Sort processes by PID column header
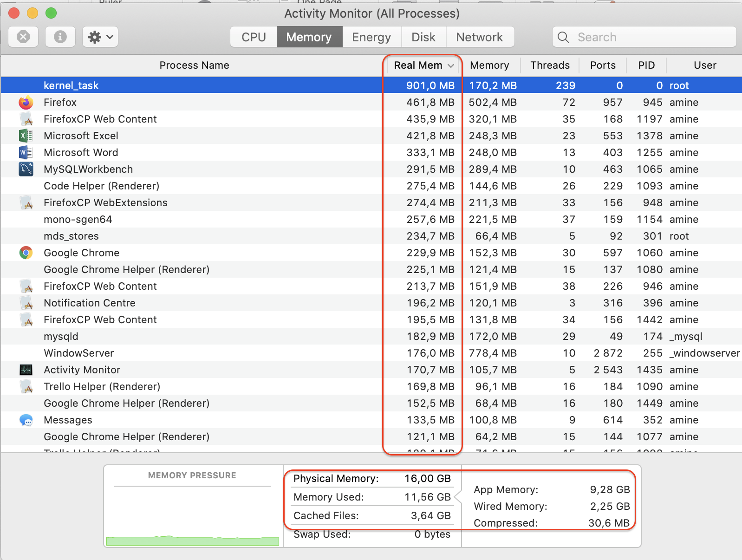Screen dimensions: 742x560 [x=646, y=65]
